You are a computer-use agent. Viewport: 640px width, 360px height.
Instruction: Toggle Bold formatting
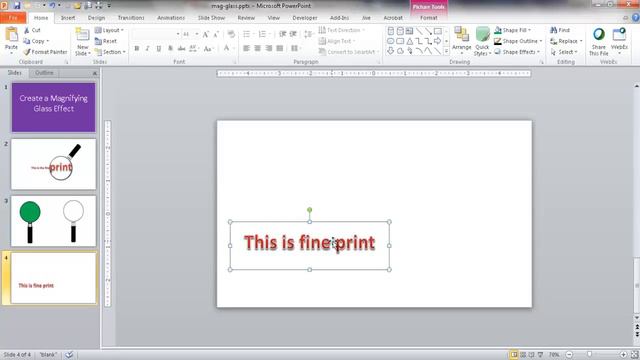click(x=137, y=49)
